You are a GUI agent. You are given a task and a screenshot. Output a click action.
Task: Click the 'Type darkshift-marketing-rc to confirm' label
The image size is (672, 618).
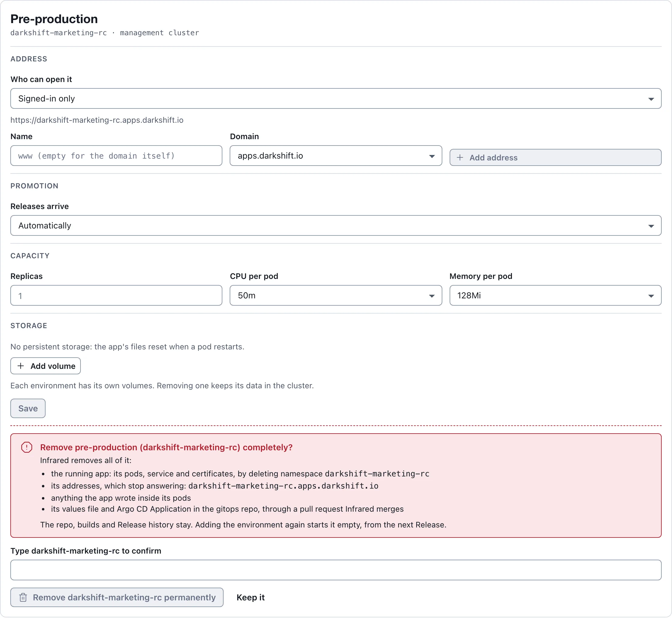coord(86,551)
